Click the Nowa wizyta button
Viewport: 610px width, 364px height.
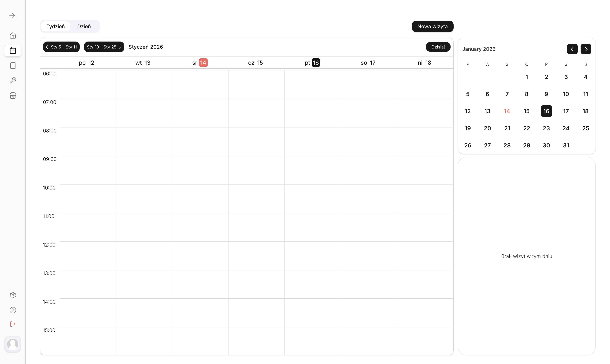point(432,27)
